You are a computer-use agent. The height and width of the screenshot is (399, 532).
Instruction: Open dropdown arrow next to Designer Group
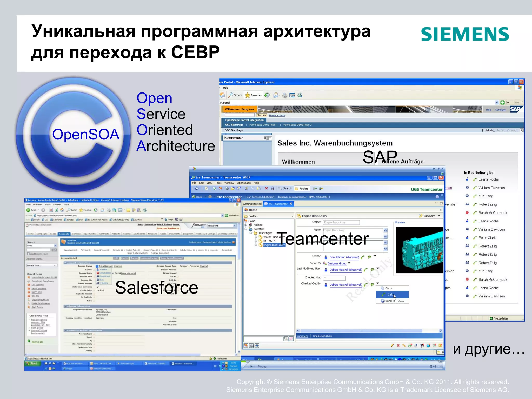tap(349, 263)
